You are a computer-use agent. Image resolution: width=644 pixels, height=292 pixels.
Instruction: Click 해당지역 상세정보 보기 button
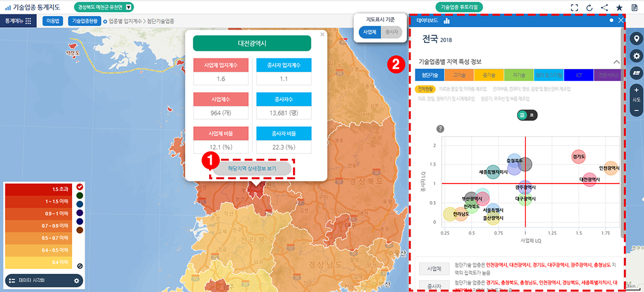[x=252, y=169]
